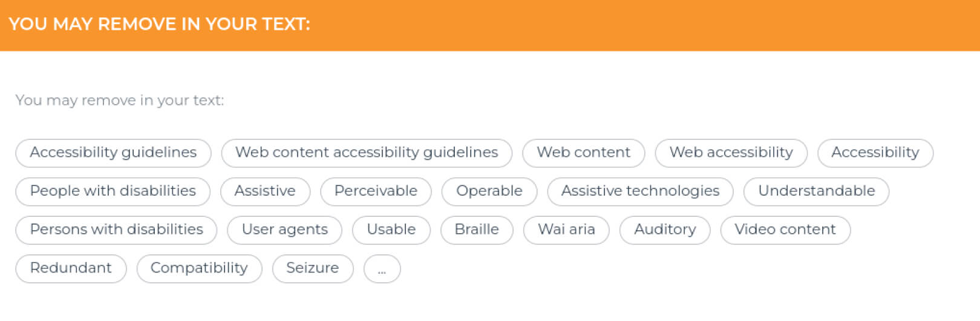Select "Web content accessibility guidelines" tag

(367, 153)
